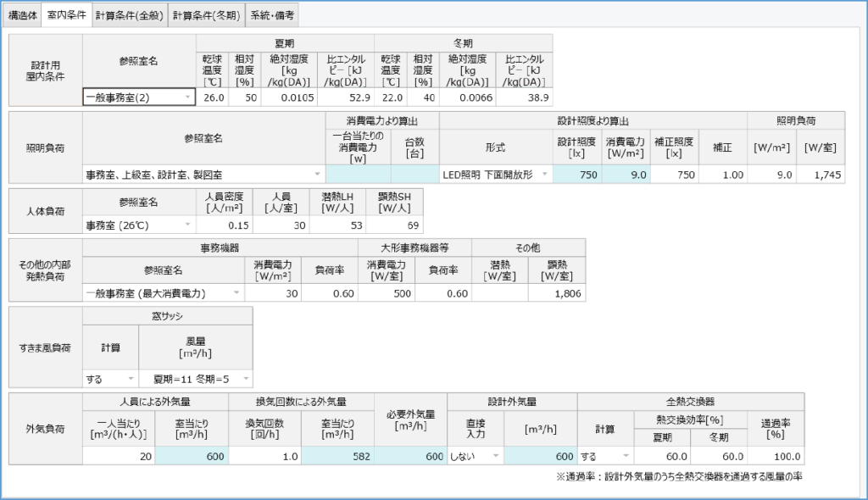Select the 計算条件(冬期) tab
The image size is (868, 500).
[x=206, y=15]
